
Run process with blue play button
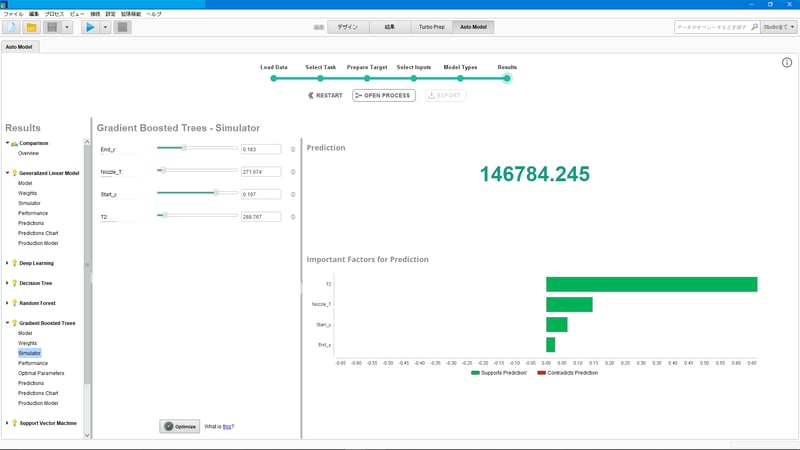pyautogui.click(x=90, y=28)
